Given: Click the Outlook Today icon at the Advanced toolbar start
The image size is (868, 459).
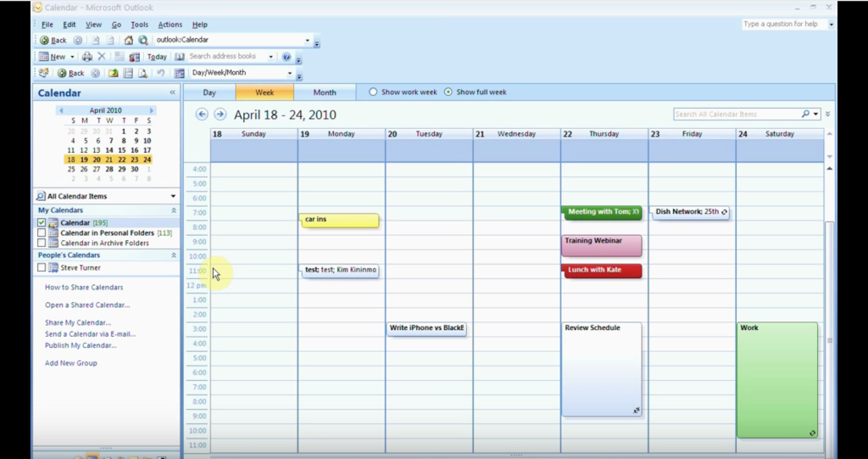Looking at the screenshot, I should [44, 73].
